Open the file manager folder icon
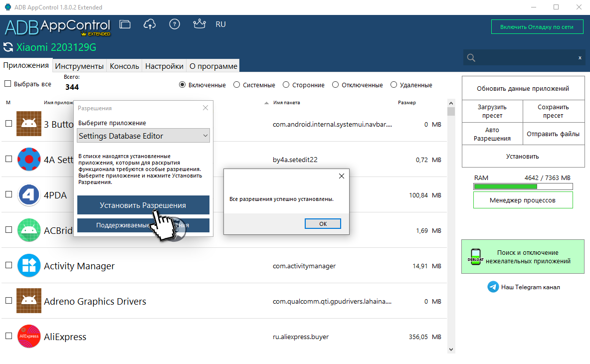590x364 pixels. click(x=125, y=24)
